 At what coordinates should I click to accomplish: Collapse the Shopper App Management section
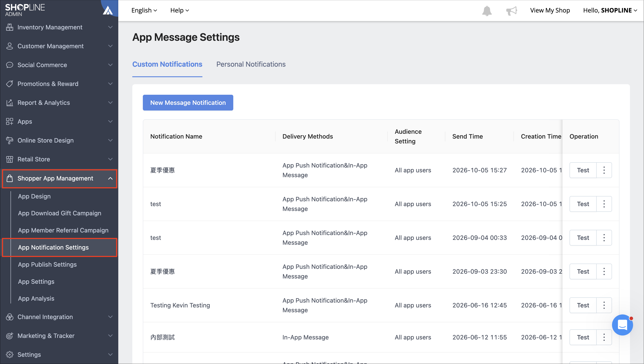point(60,178)
